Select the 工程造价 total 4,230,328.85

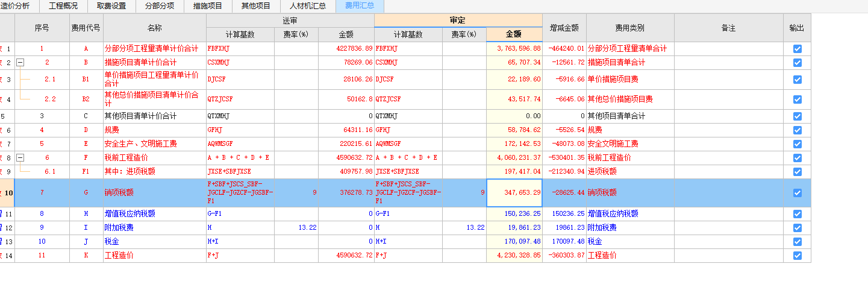tap(514, 256)
